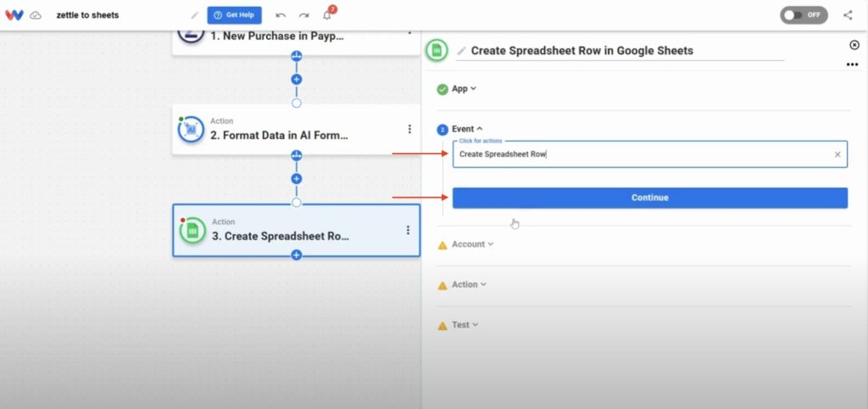The height and width of the screenshot is (409, 868).
Task: Click the workflow name 'zettle to sheets'
Action: point(87,15)
